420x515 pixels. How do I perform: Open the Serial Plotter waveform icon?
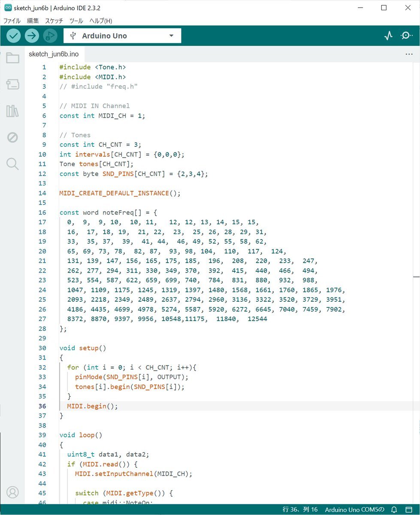click(x=388, y=36)
